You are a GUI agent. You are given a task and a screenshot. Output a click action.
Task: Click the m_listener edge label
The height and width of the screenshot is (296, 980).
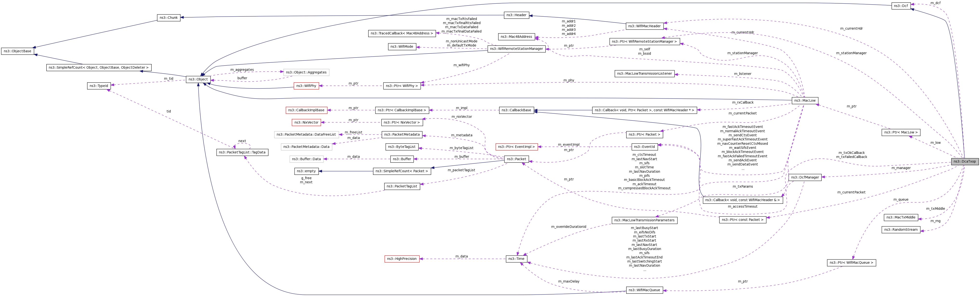tap(743, 74)
